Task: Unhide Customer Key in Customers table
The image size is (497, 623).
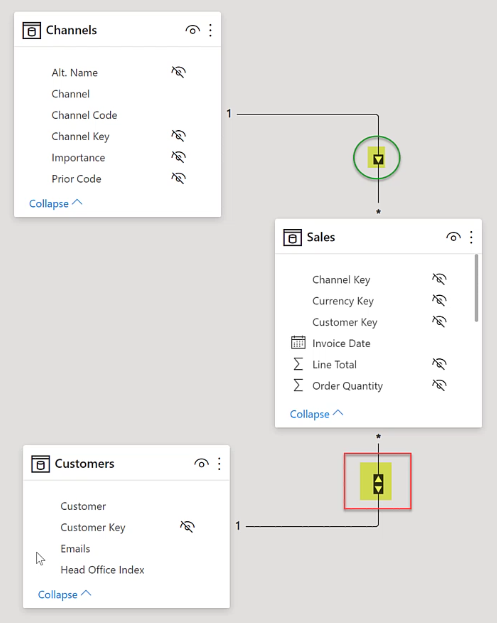Action: [x=187, y=527]
